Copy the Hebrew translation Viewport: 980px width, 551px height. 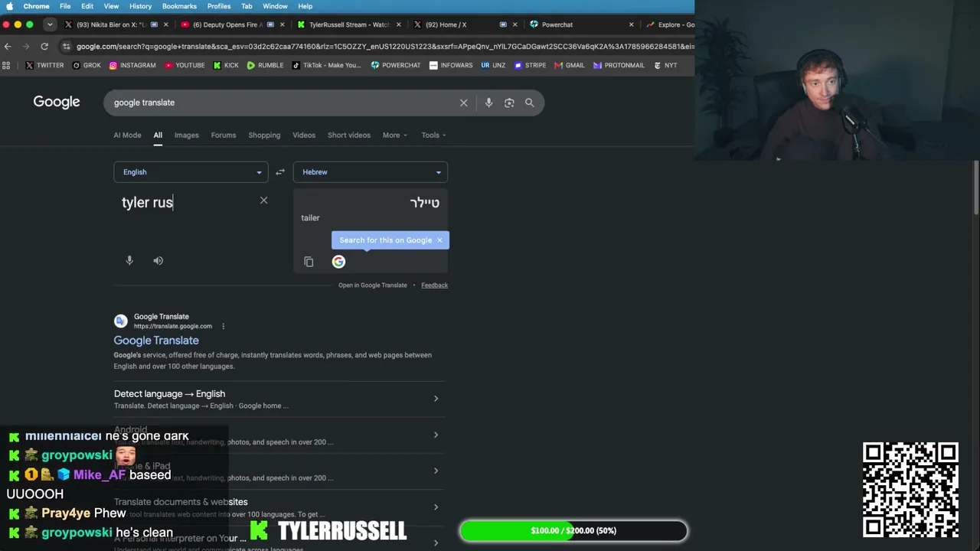click(x=309, y=262)
